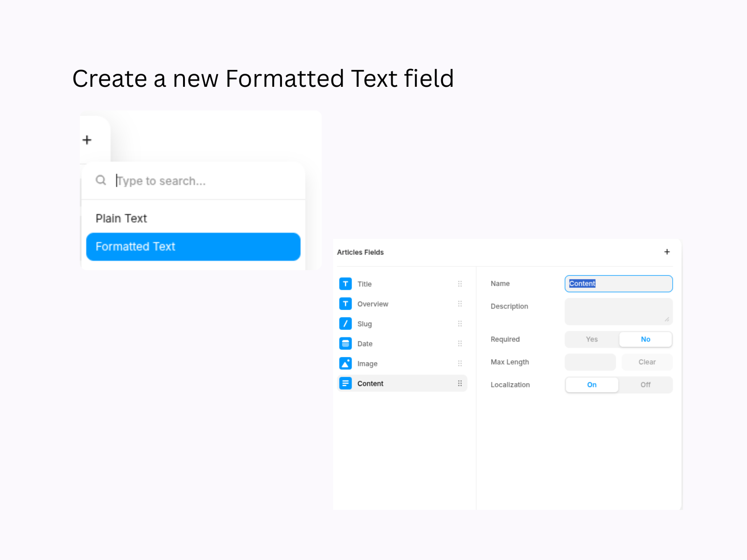Click the Slug field slash icon

pos(345,323)
